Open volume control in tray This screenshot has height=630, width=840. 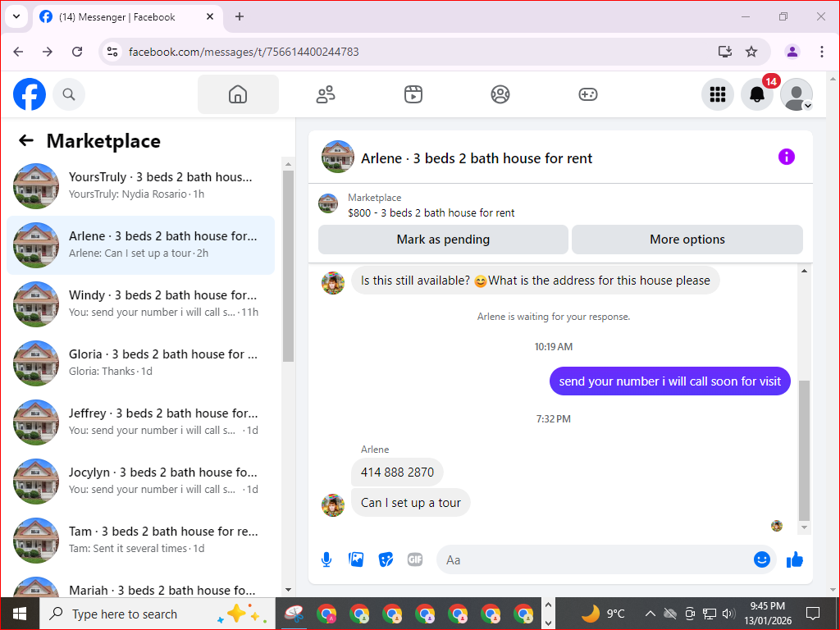click(728, 614)
